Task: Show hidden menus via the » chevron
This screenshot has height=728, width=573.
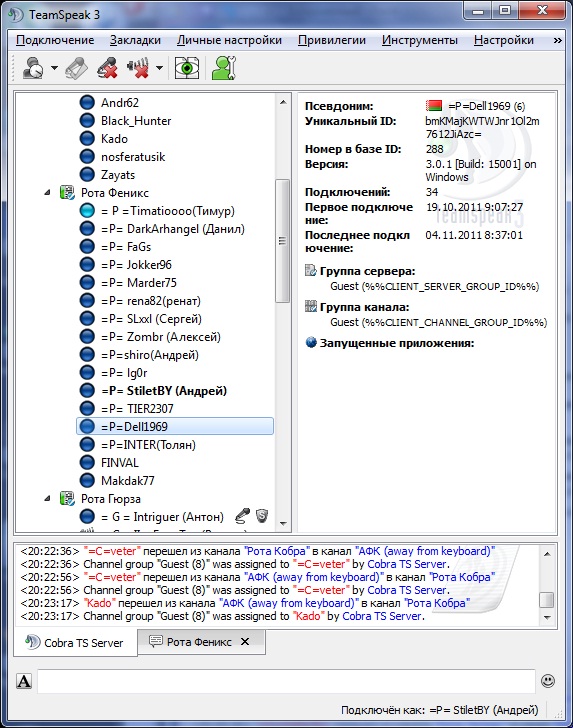Action: [557, 41]
